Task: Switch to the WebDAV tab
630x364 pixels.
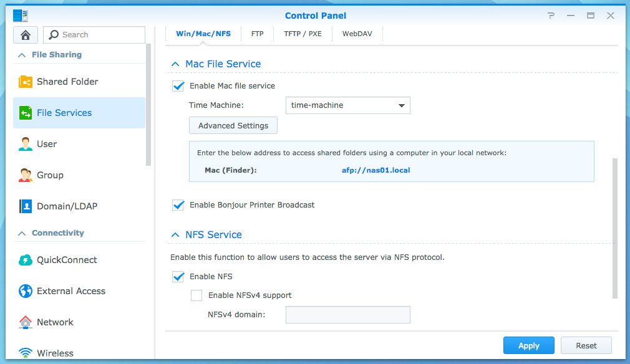Action: pyautogui.click(x=357, y=34)
